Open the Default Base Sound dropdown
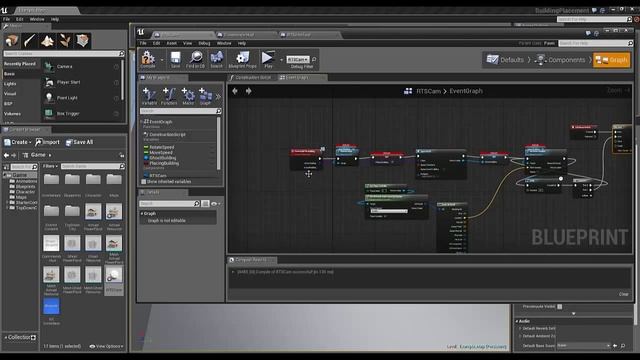This screenshot has width=640, height=360. point(583,345)
